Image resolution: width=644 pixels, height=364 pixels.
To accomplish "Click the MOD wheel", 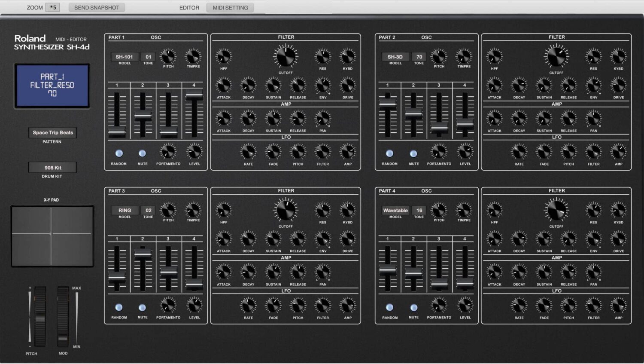I will 63,316.
